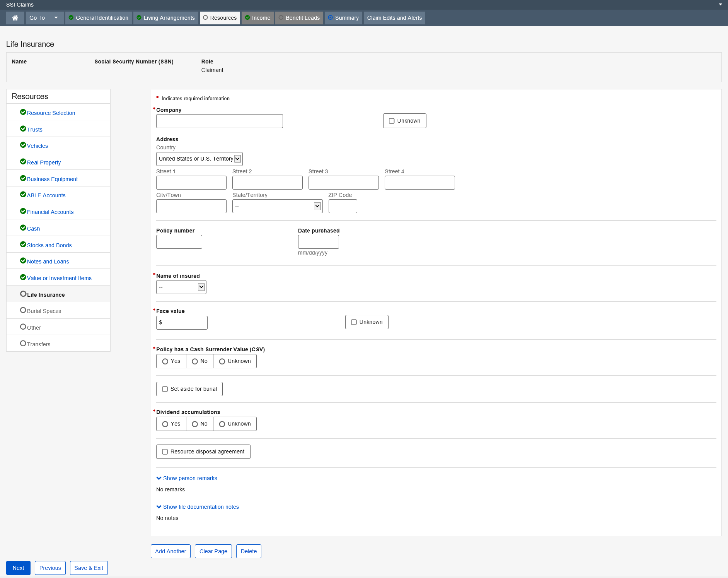The width and height of the screenshot is (728, 578).
Task: Open the Go To menu
Action: click(44, 18)
